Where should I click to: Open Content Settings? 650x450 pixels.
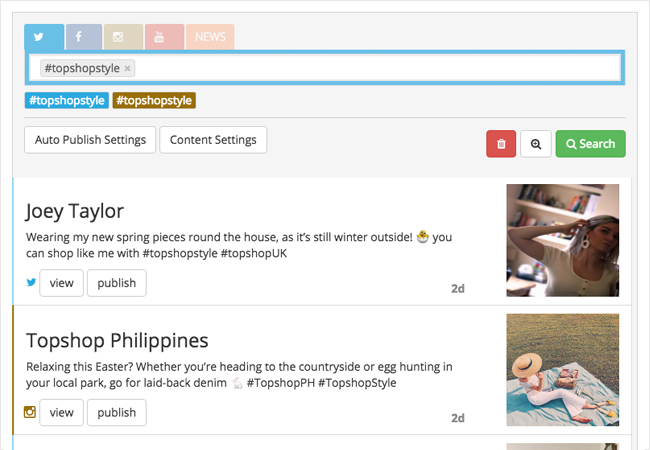[x=213, y=140]
